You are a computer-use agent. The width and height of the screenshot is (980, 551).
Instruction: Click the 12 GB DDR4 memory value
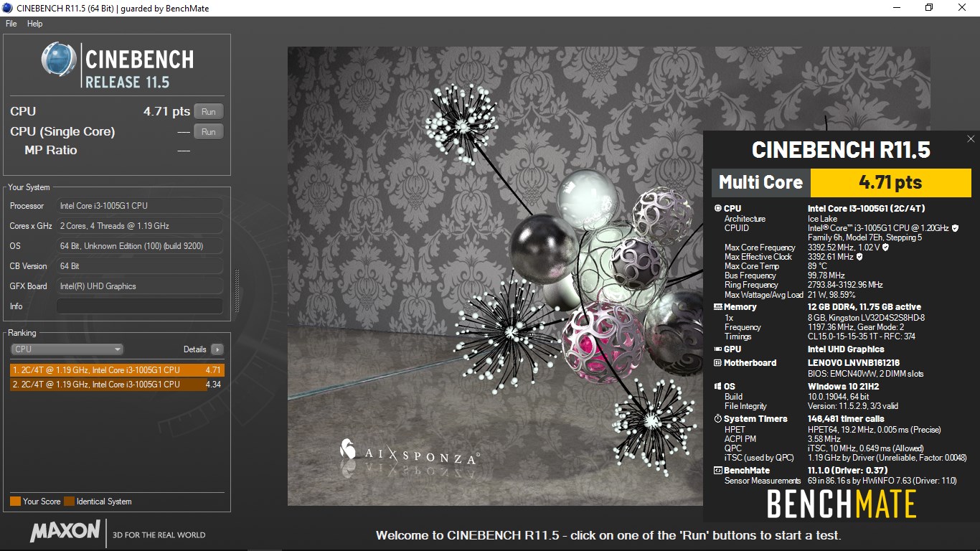[x=864, y=307]
